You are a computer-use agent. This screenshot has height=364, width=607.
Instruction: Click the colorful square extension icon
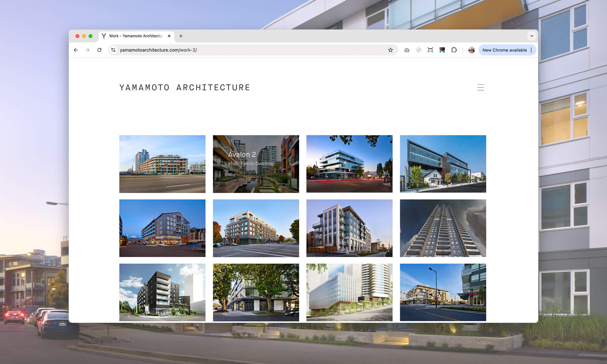tap(442, 50)
